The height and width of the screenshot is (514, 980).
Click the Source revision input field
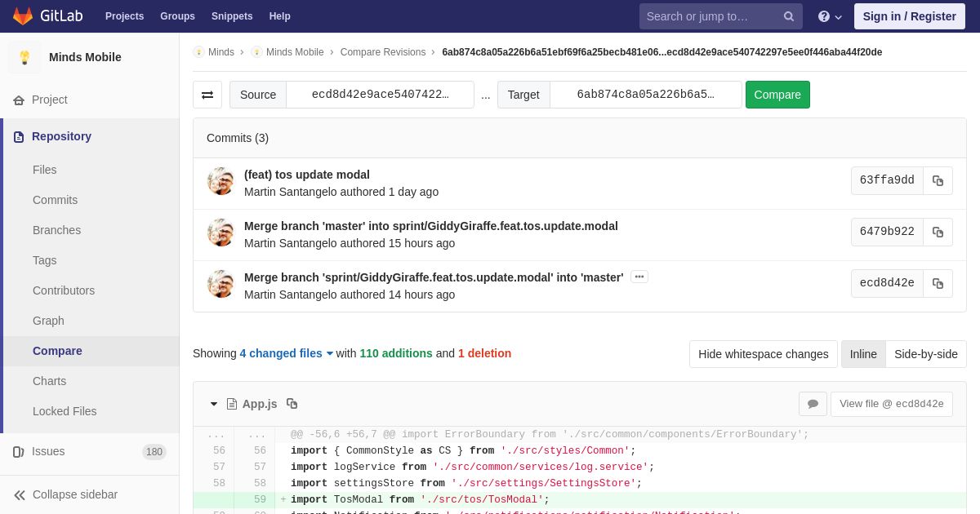(380, 95)
